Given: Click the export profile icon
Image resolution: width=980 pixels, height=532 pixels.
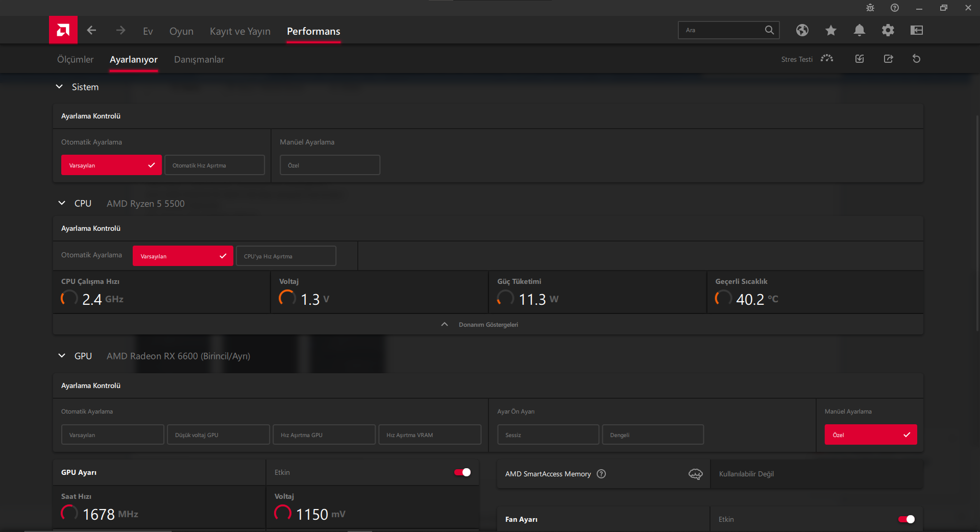Looking at the screenshot, I should tap(889, 59).
